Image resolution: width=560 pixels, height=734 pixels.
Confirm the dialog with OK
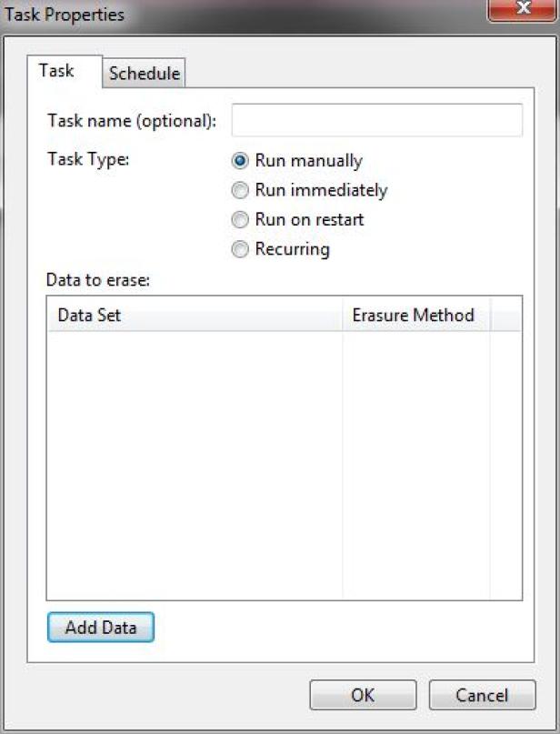tap(363, 695)
